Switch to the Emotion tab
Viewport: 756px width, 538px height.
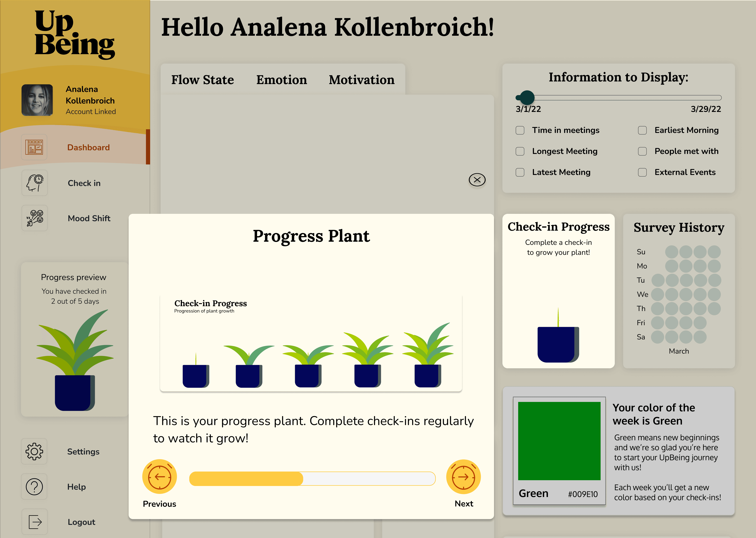click(281, 80)
